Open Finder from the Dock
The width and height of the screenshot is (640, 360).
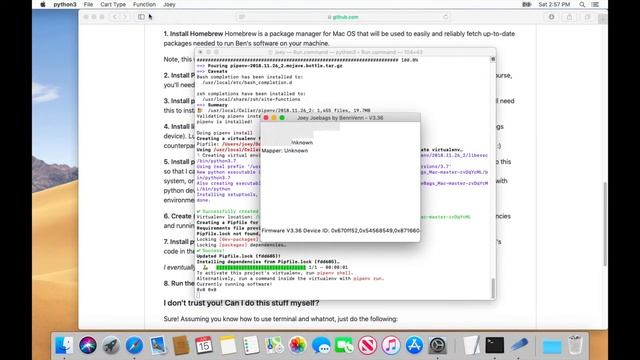[64, 345]
